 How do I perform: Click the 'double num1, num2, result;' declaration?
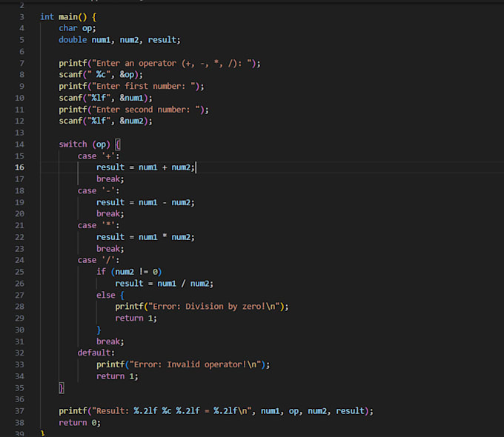point(119,40)
